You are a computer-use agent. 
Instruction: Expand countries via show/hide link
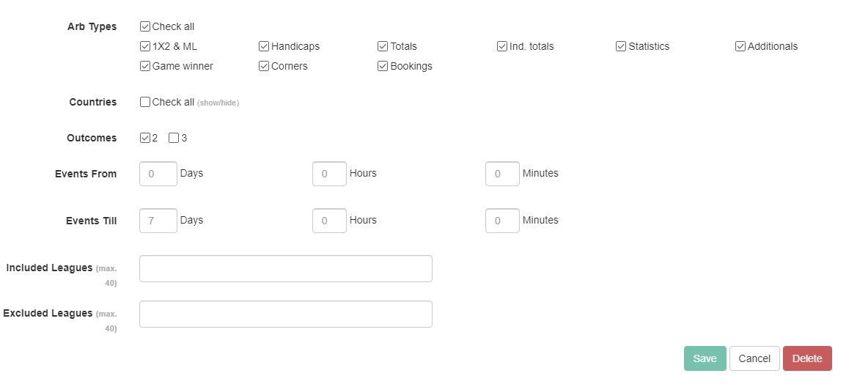pyautogui.click(x=218, y=103)
